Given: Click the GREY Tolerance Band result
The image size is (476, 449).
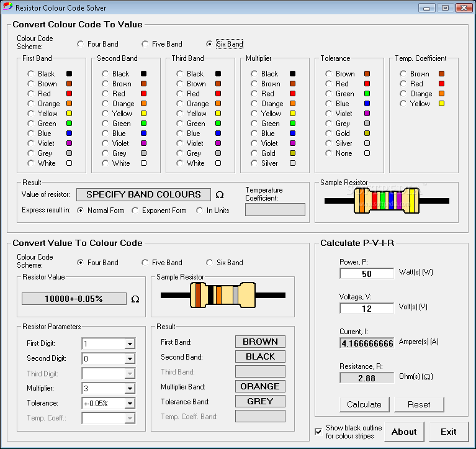Looking at the screenshot, I should 260,401.
